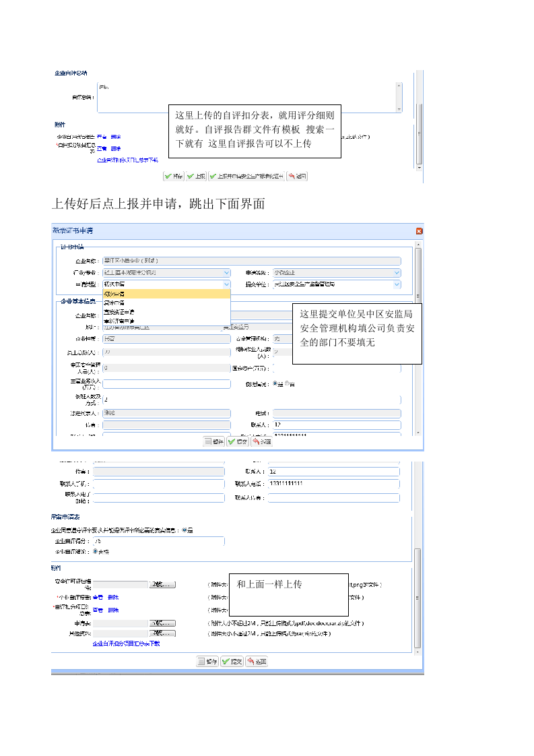Open the 提交单位 dropdown arrow
Screen dimensions: 534x756
point(397,284)
